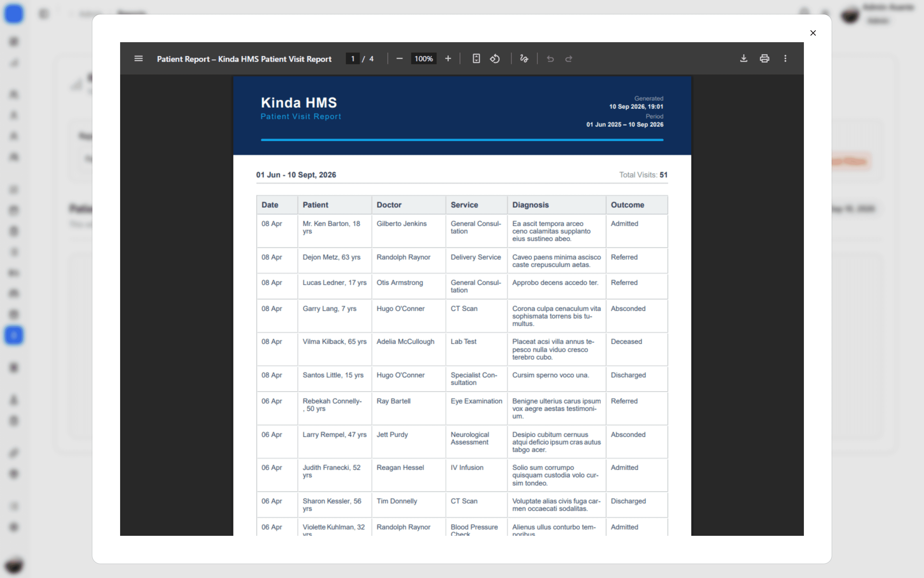Click the 'Otis Armstrong' doctor cell
The image size is (924, 578).
tap(409, 286)
